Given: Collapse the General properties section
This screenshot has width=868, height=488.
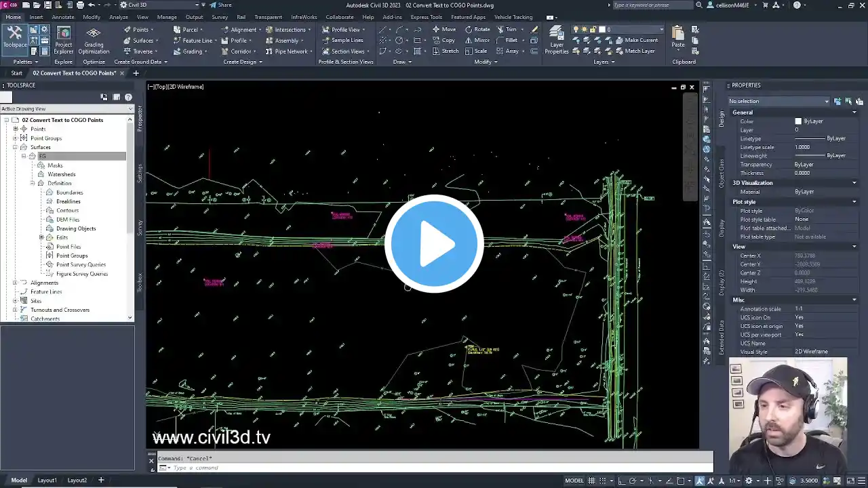Looking at the screenshot, I should (854, 113).
